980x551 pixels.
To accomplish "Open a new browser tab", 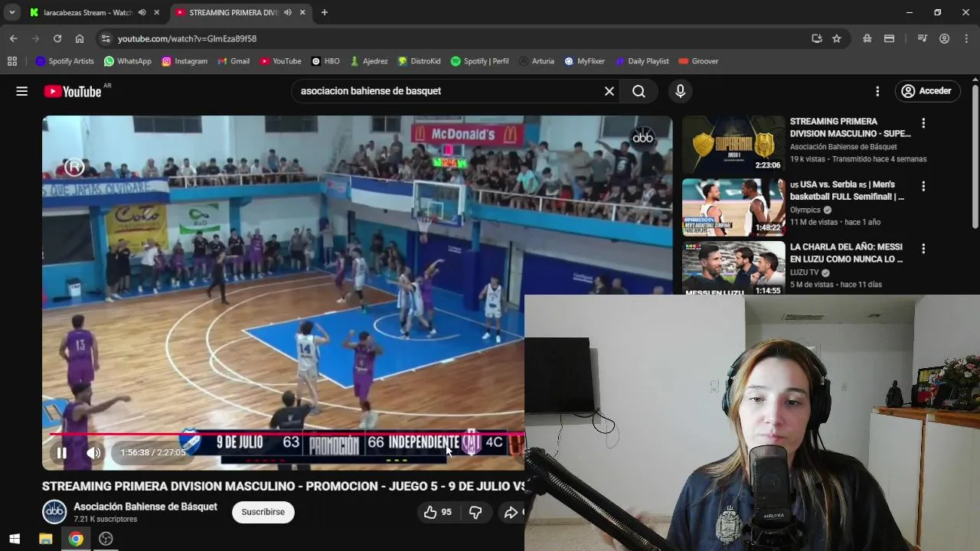I will tap(325, 12).
